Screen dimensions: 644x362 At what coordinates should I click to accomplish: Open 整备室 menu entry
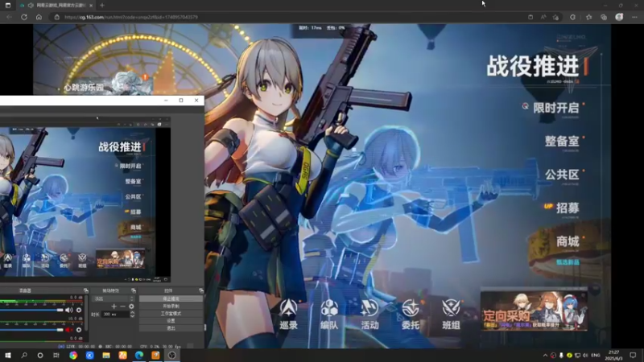pos(561,142)
